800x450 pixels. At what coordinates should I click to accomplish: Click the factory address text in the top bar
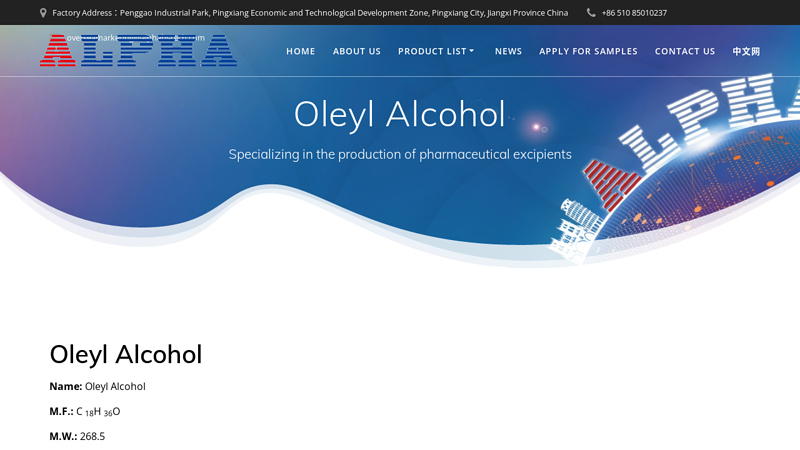[310, 13]
